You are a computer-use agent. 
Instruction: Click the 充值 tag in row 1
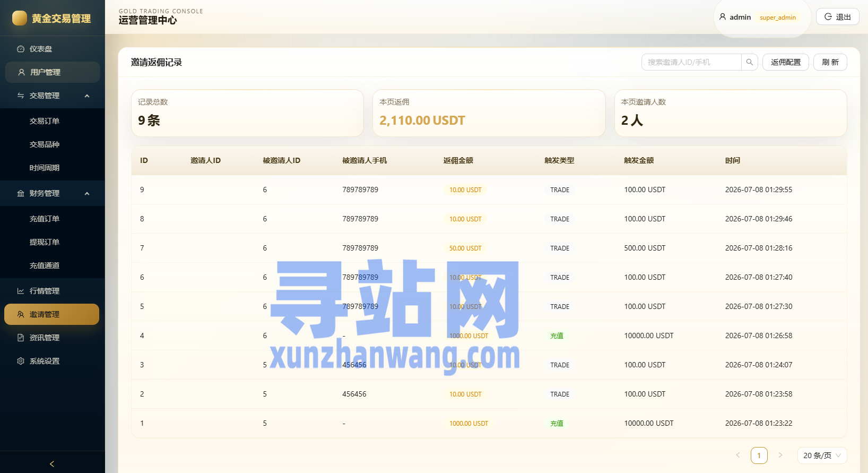point(557,424)
